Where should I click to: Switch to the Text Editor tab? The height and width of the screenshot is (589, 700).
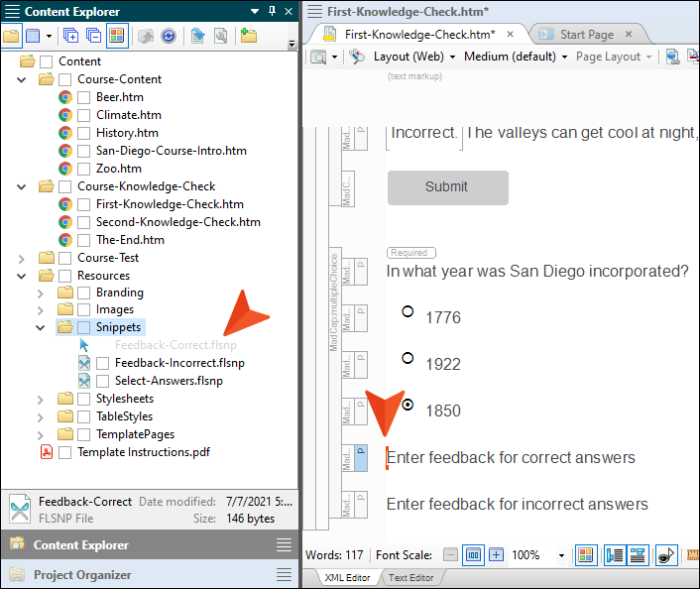tap(410, 578)
